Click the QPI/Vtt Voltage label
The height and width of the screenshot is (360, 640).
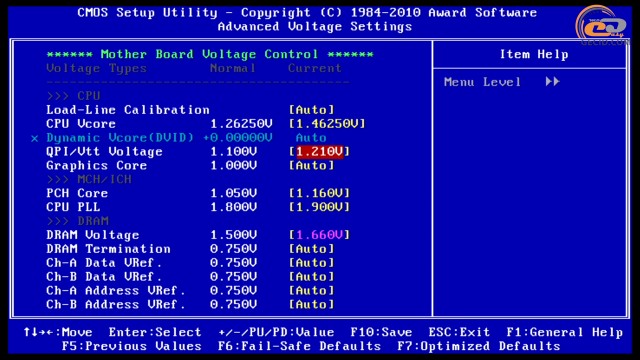[104, 151]
